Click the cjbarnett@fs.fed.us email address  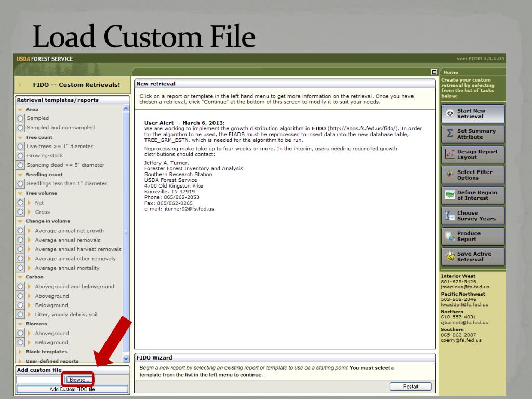coord(464,322)
